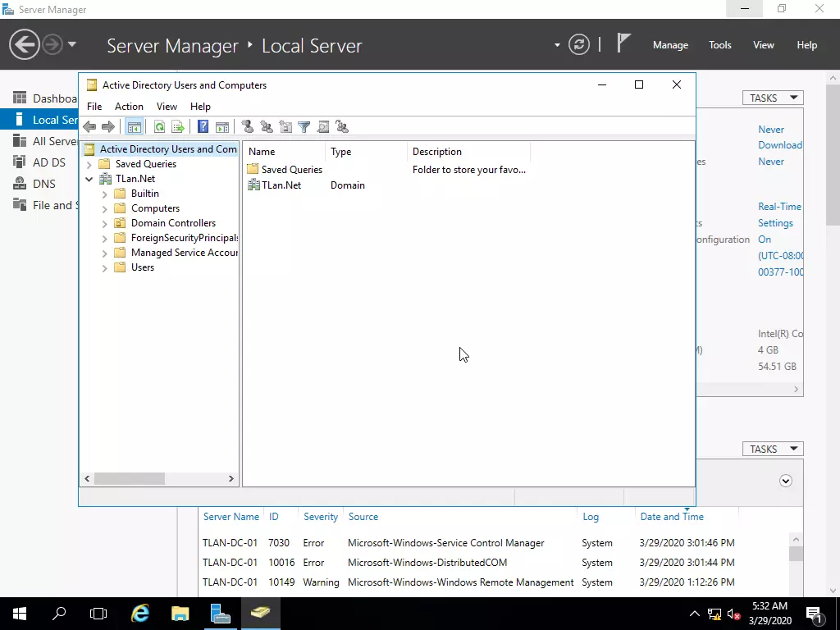Screen dimensions: 840x630
Task: Click the Find objects toolbar icon
Action: (323, 127)
